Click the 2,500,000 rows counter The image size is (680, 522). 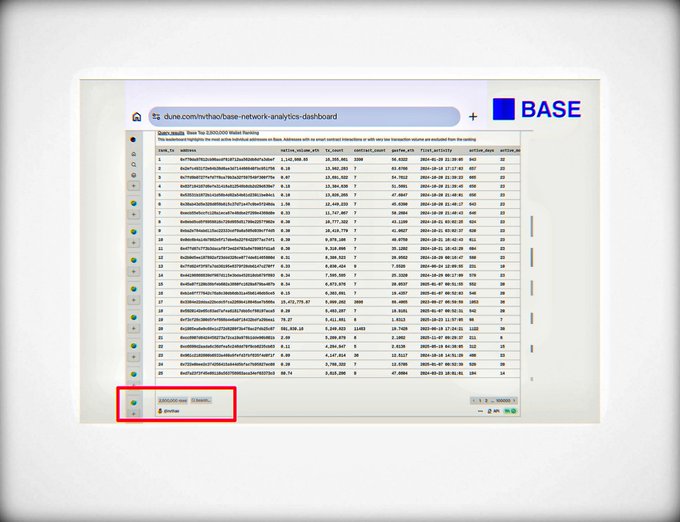pos(173,400)
